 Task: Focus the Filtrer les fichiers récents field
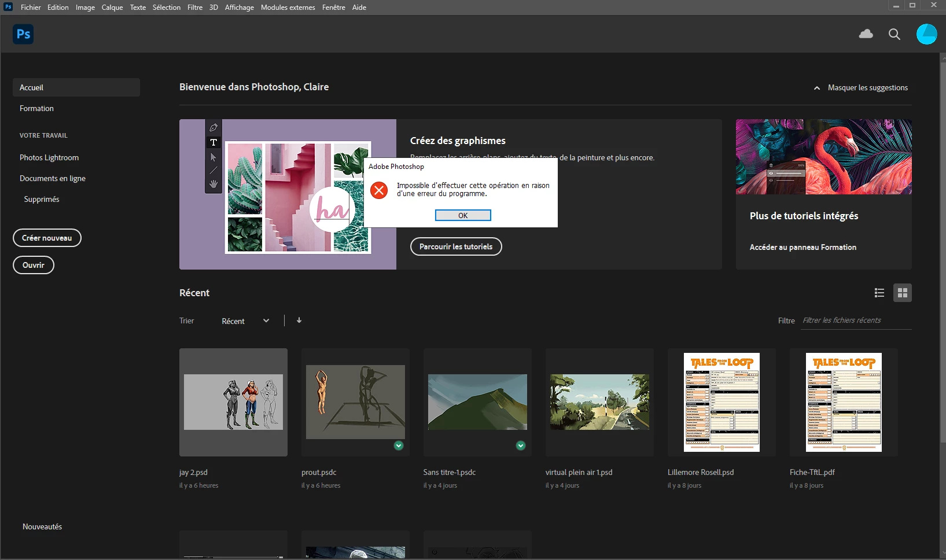(857, 320)
